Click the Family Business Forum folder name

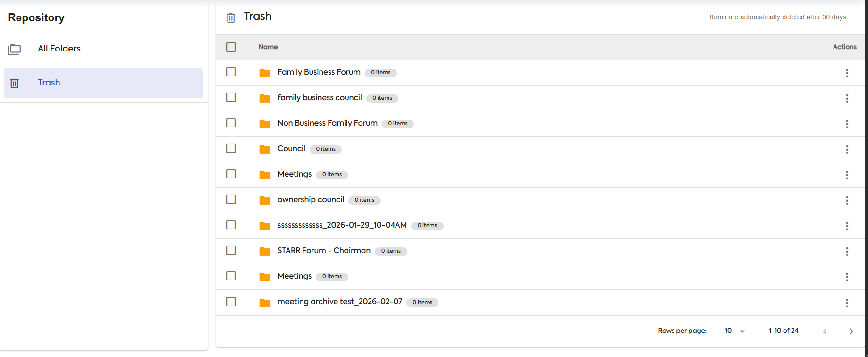tap(319, 72)
